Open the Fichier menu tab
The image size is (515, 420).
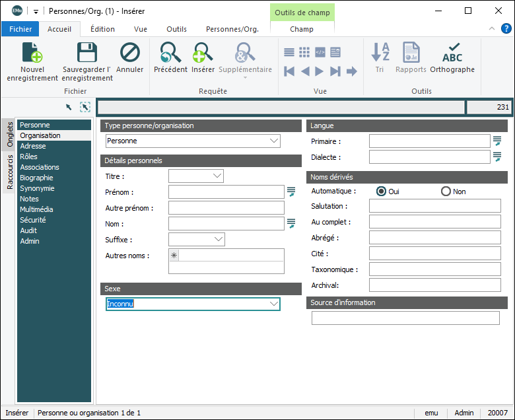[x=20, y=29]
